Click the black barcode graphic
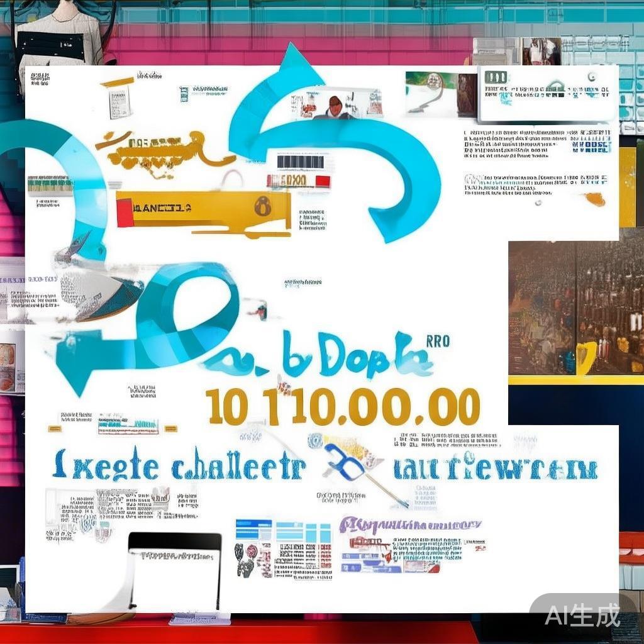The image size is (644, 644). coord(300,162)
